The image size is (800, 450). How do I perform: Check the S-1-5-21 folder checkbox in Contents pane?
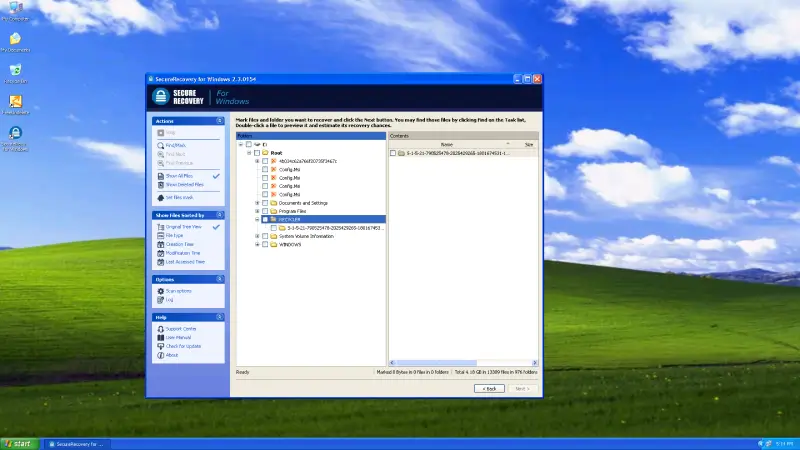(393, 153)
